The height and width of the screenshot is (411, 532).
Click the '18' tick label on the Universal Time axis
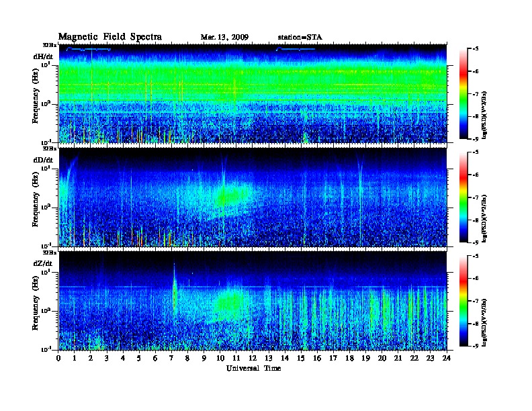point(349,358)
